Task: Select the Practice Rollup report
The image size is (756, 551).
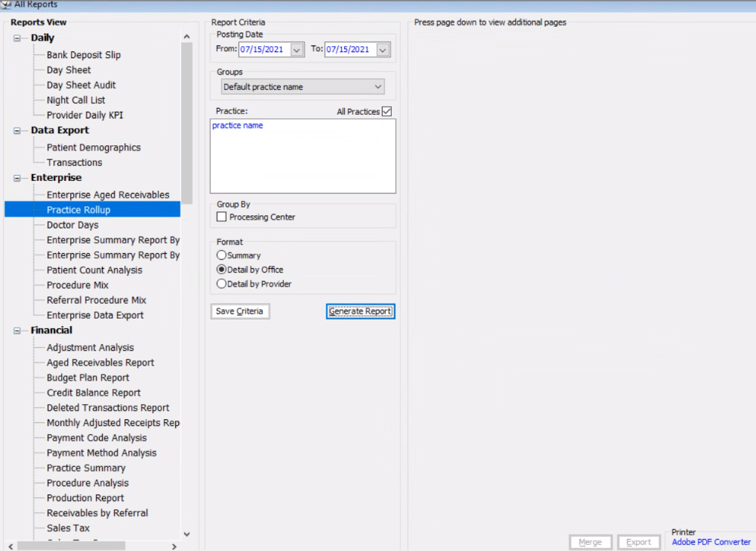Action: point(78,210)
